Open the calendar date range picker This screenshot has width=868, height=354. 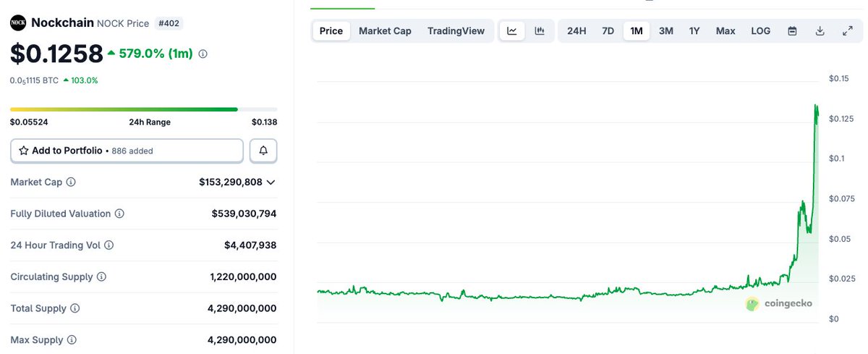pos(792,31)
